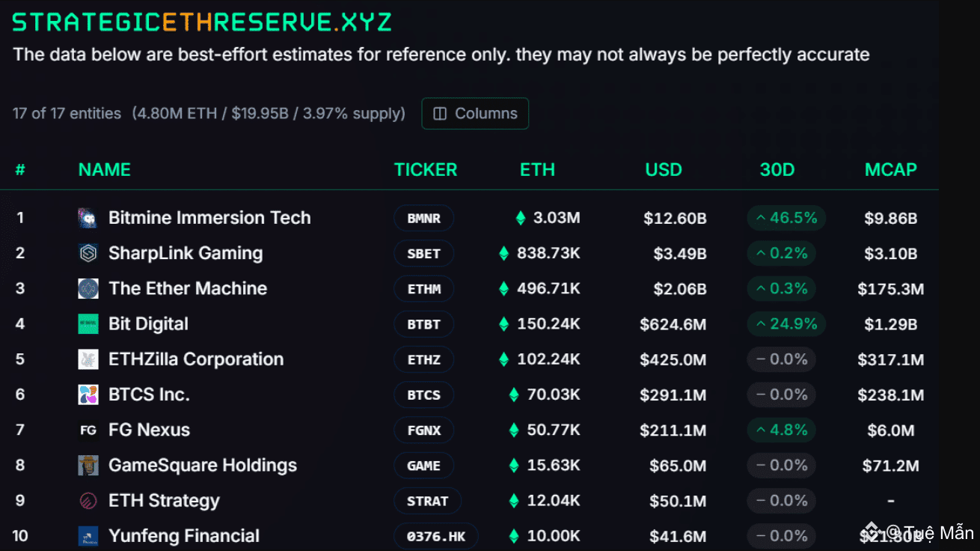Click the STRATEGICETHRESERVE.XYZ site title

tap(202, 22)
